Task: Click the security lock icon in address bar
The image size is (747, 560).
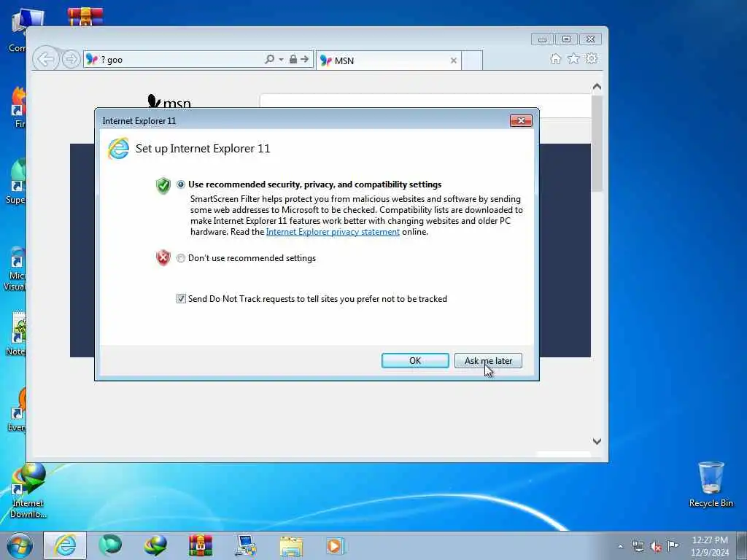Action: (x=293, y=59)
